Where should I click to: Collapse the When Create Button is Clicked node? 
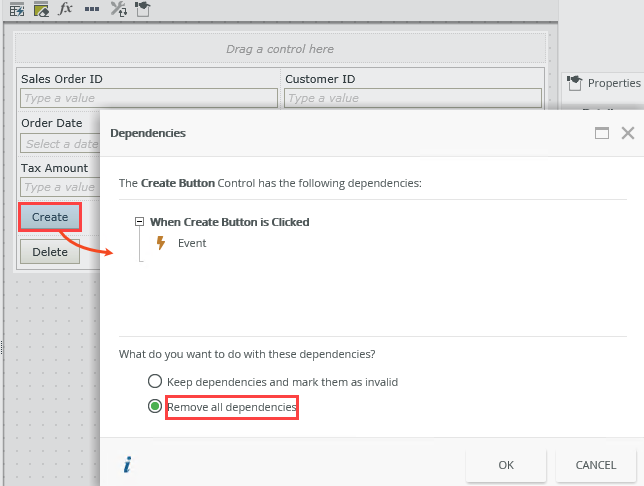coord(140,222)
